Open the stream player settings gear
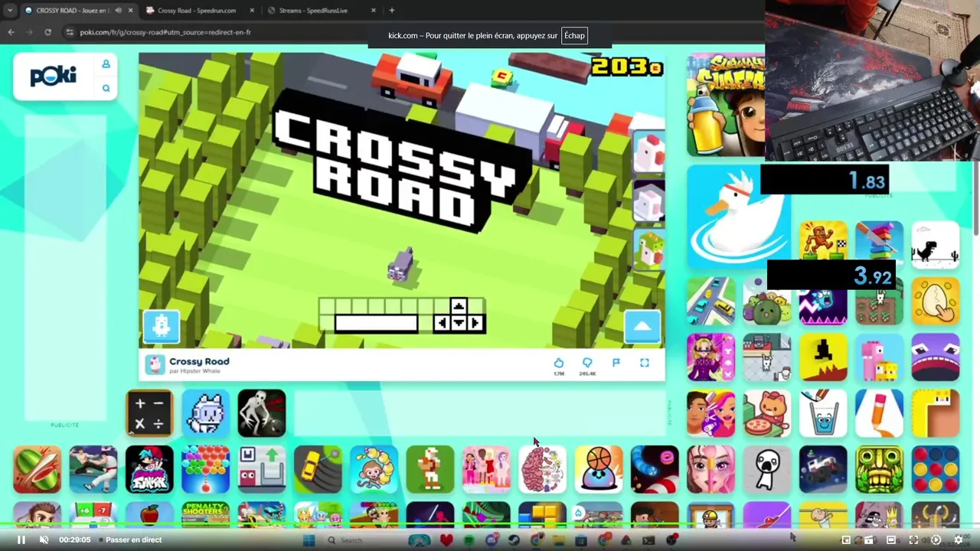Screen dimensions: 980x551 958,540
